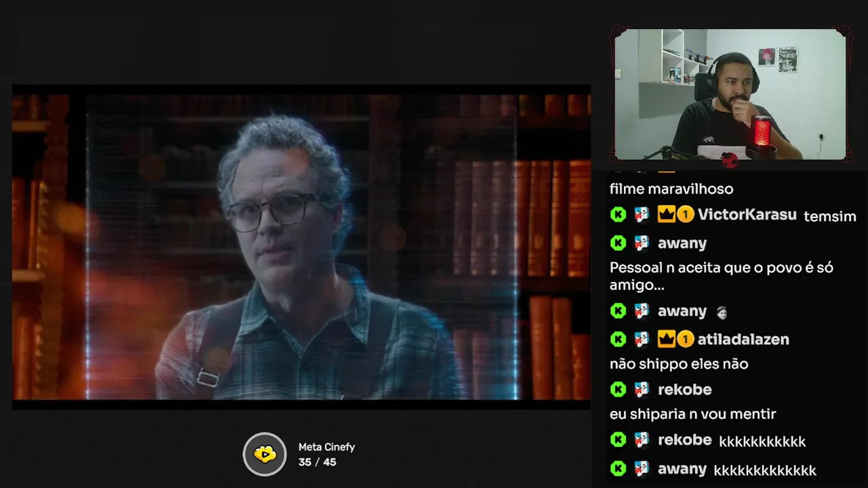Image resolution: width=868 pixels, height=488 pixels.
Task: Click the green Kick icon beside atiladalazen
Action: tap(618, 339)
